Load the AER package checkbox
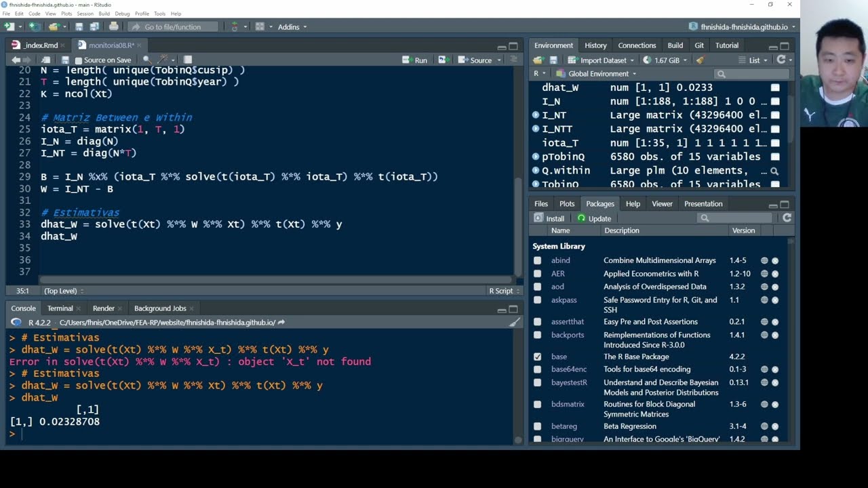Viewport: 868px width, 488px height. tap(538, 274)
